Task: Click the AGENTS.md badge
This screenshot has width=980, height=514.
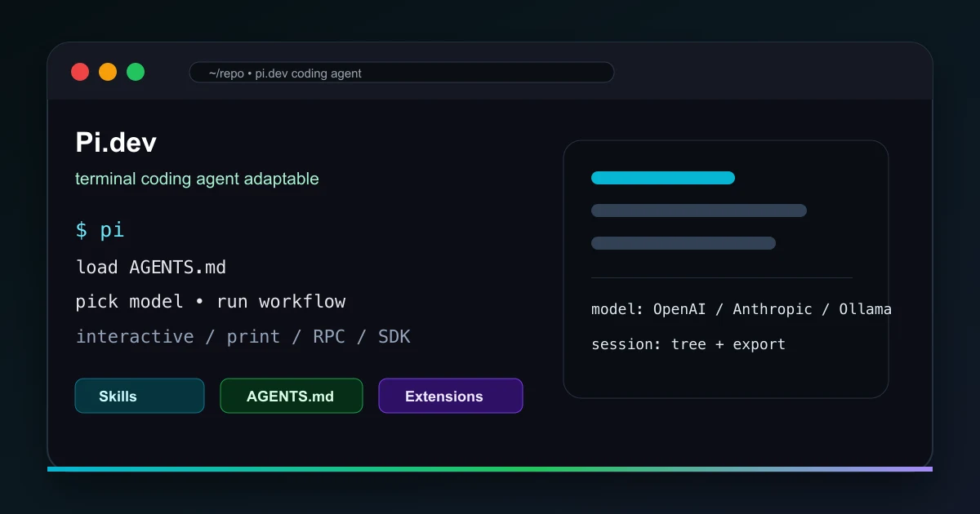Action: pyautogui.click(x=292, y=396)
